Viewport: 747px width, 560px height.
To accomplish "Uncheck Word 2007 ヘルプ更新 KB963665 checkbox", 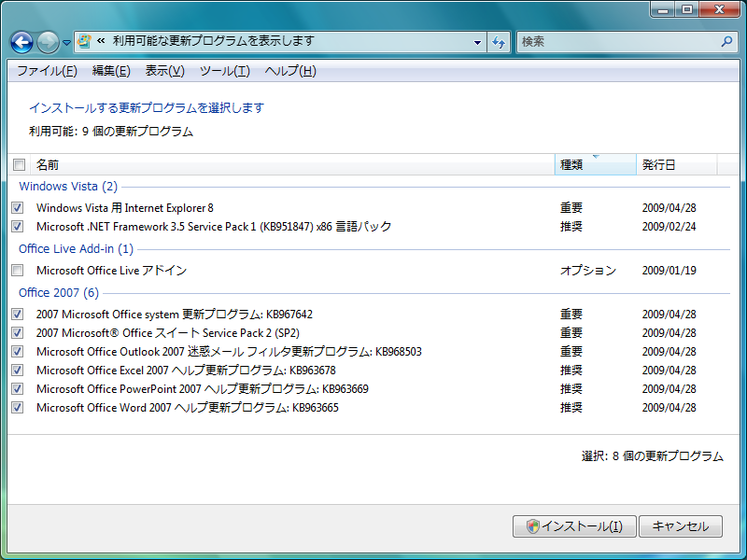I will (17, 407).
